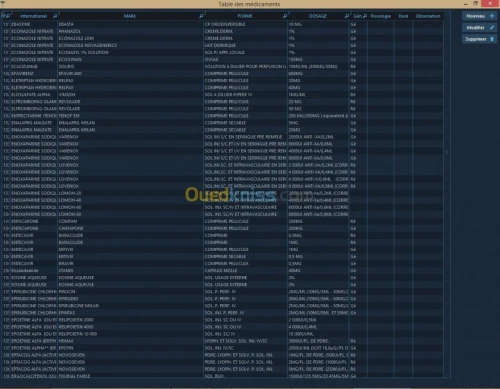Click the SOL. INJ. SC/ IV form cell
This screenshot has width=500, height=389.
tap(245, 334)
